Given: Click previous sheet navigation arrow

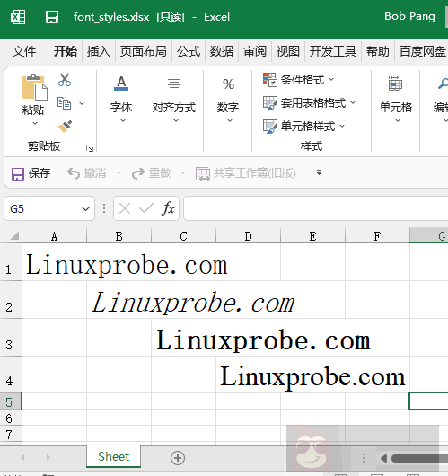Looking at the screenshot, I should point(22,457).
